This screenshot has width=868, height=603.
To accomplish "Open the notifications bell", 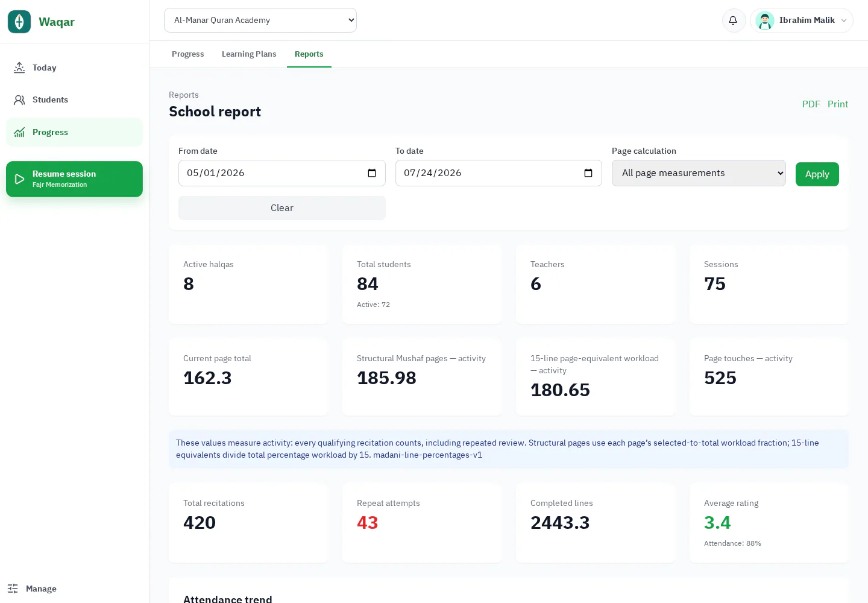I will pyautogui.click(x=733, y=21).
